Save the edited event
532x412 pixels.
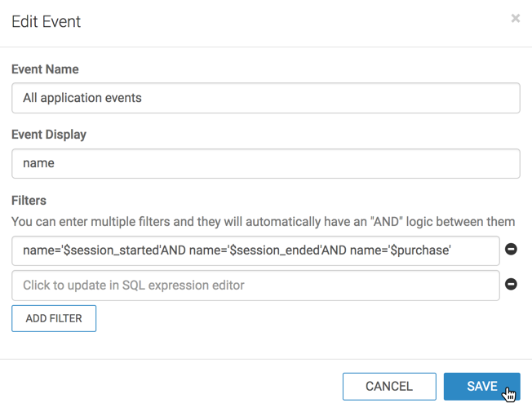[481, 386]
